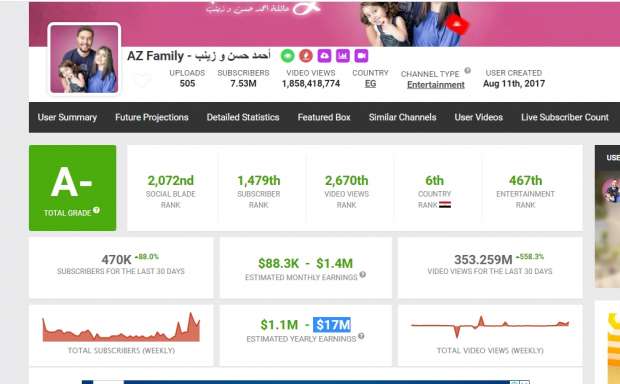Click the 7.53M subscribers count
Image resolution: width=620 pixels, height=384 pixels.
pyautogui.click(x=243, y=84)
